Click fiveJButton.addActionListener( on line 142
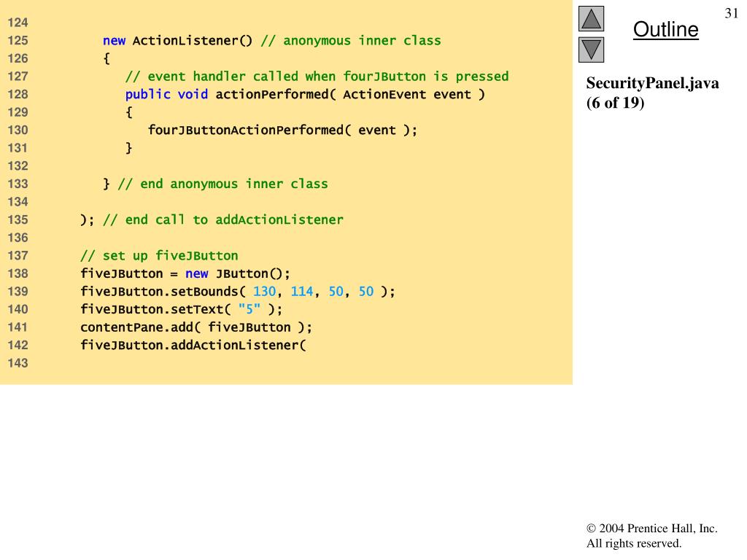Image resolution: width=747 pixels, height=560 pixels. point(193,345)
